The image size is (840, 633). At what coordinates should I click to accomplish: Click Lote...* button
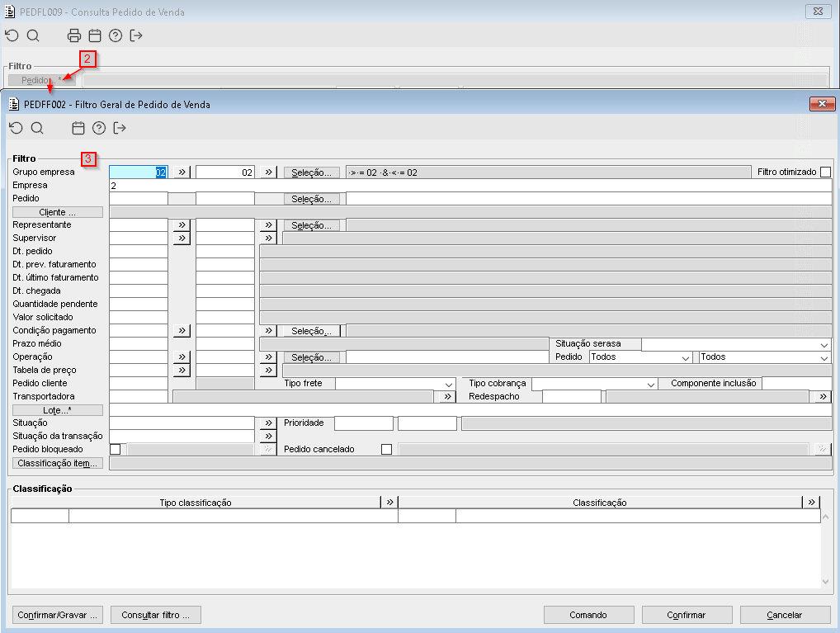[x=57, y=410]
